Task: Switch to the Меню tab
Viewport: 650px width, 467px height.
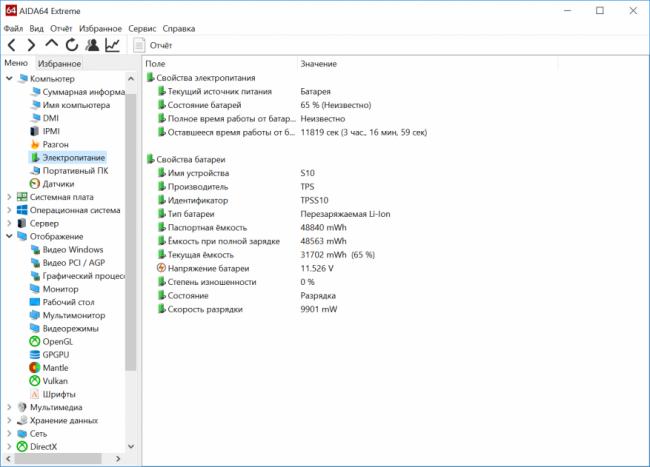Action: pos(16,63)
